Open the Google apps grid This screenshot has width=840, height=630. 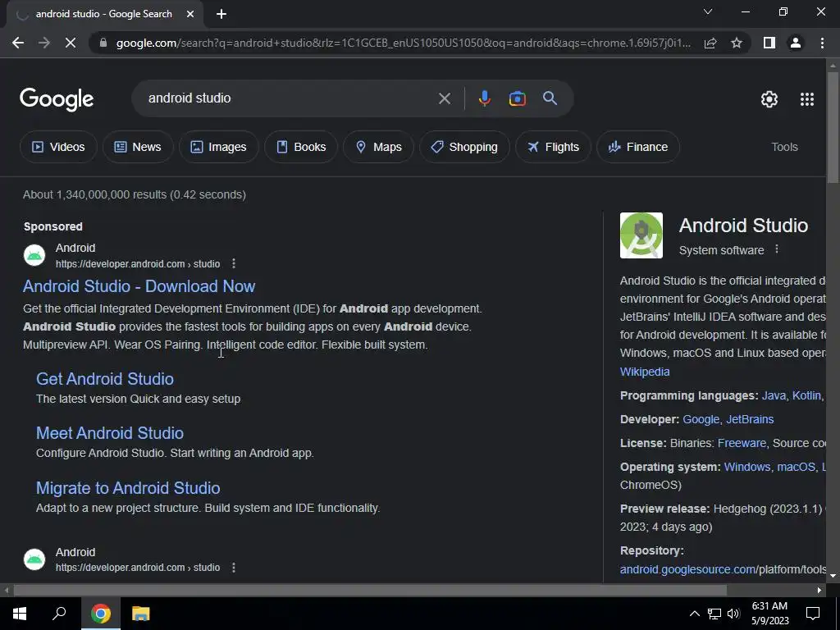[807, 99]
